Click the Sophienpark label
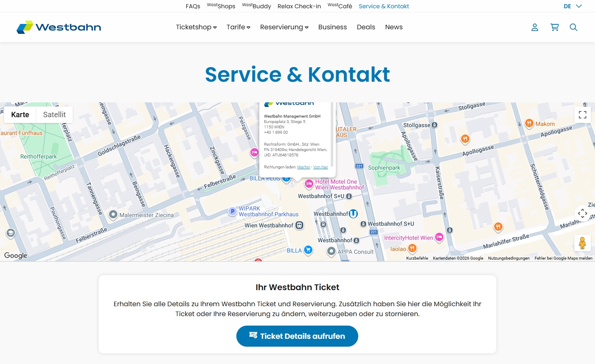This screenshot has height=364, width=595. coord(384,168)
